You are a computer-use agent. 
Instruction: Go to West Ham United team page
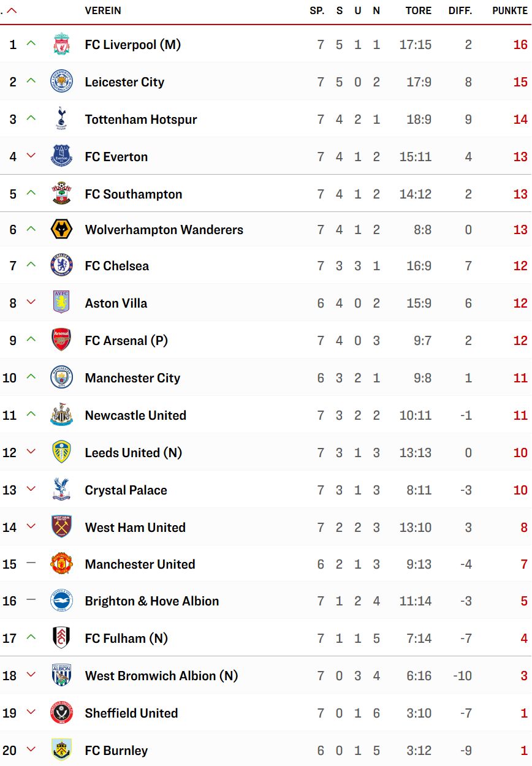click(x=135, y=528)
